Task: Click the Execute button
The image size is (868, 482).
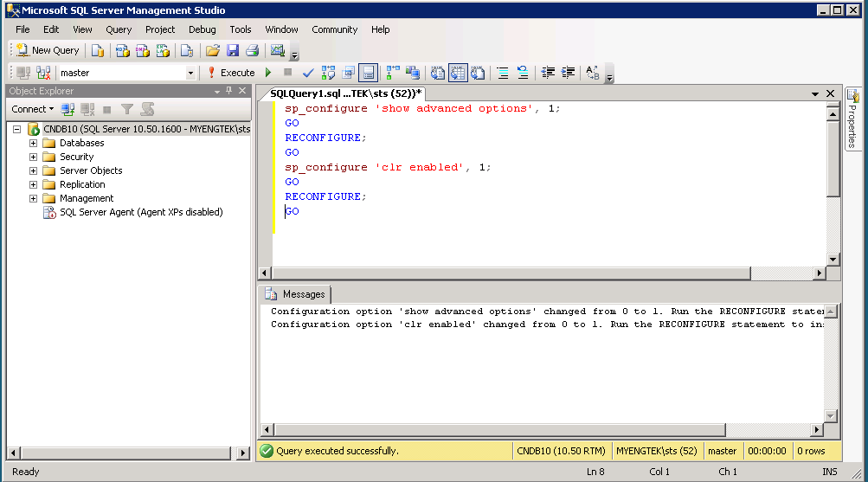Action: pyautogui.click(x=231, y=73)
